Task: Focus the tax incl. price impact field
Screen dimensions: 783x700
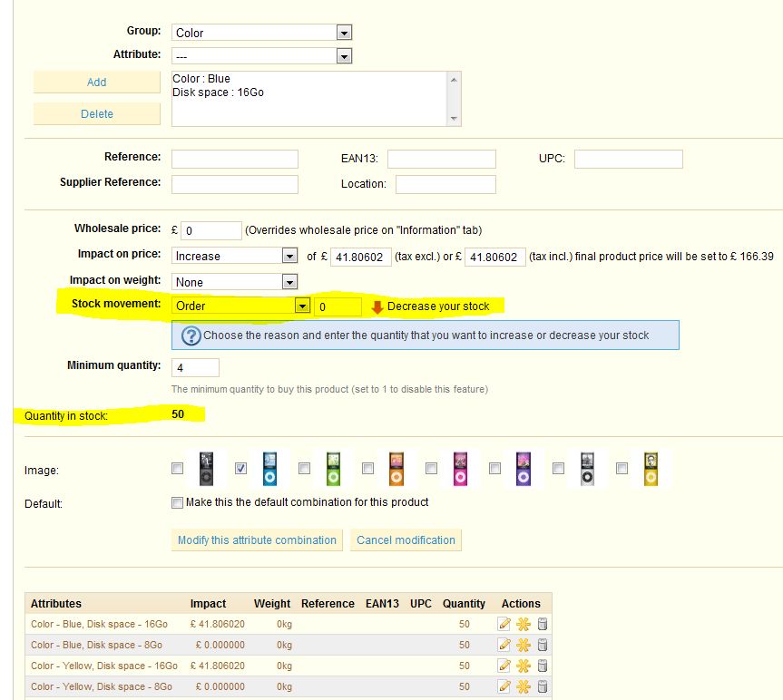Action: pyautogui.click(x=495, y=257)
